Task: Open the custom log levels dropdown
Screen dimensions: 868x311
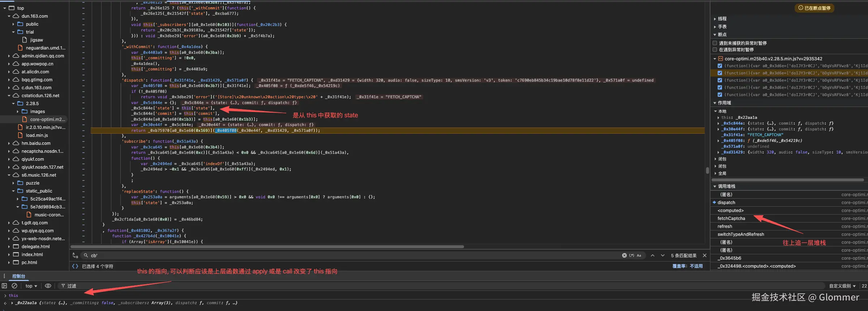Action: pyautogui.click(x=842, y=286)
